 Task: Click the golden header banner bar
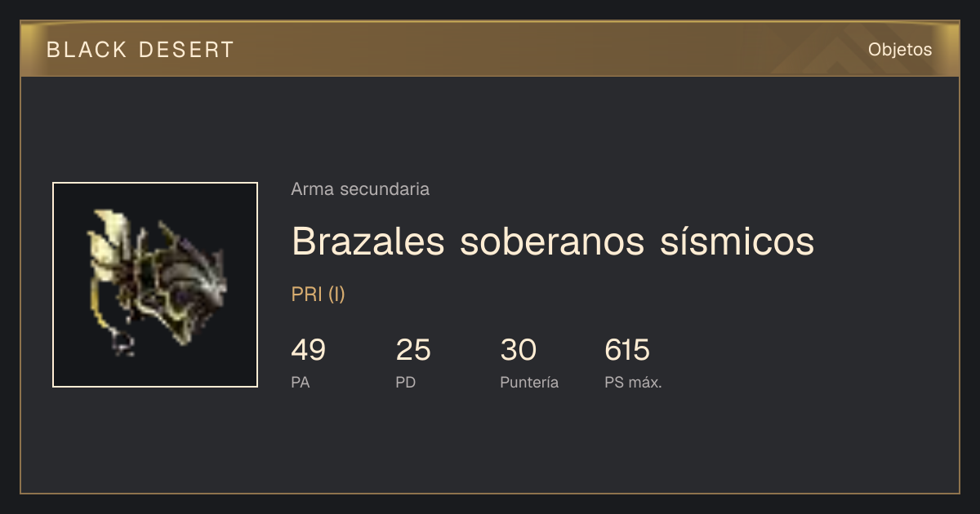pos(490,49)
